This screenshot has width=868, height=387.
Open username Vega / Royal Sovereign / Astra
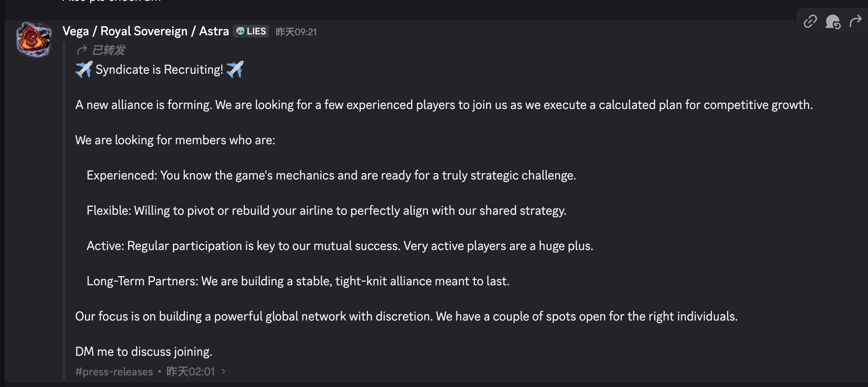[x=146, y=31]
